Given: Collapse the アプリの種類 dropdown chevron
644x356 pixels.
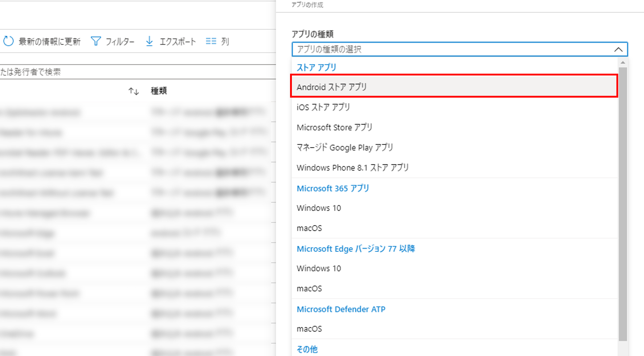Looking at the screenshot, I should point(618,49).
